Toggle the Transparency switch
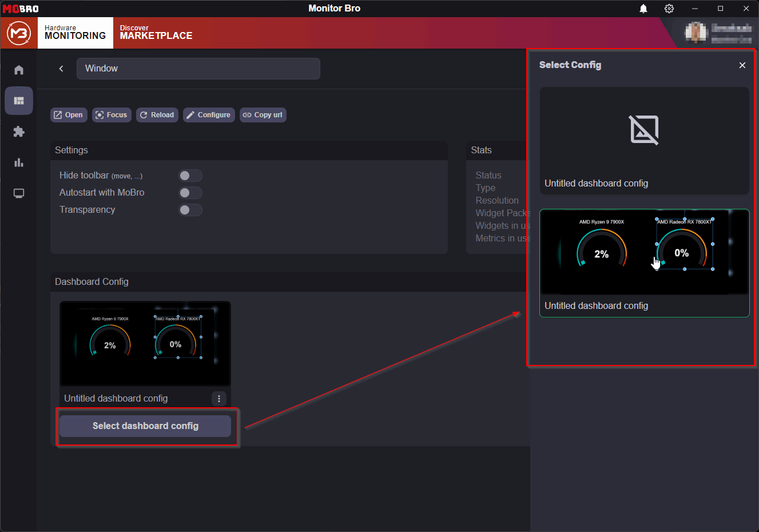This screenshot has height=532, width=759. coord(190,210)
